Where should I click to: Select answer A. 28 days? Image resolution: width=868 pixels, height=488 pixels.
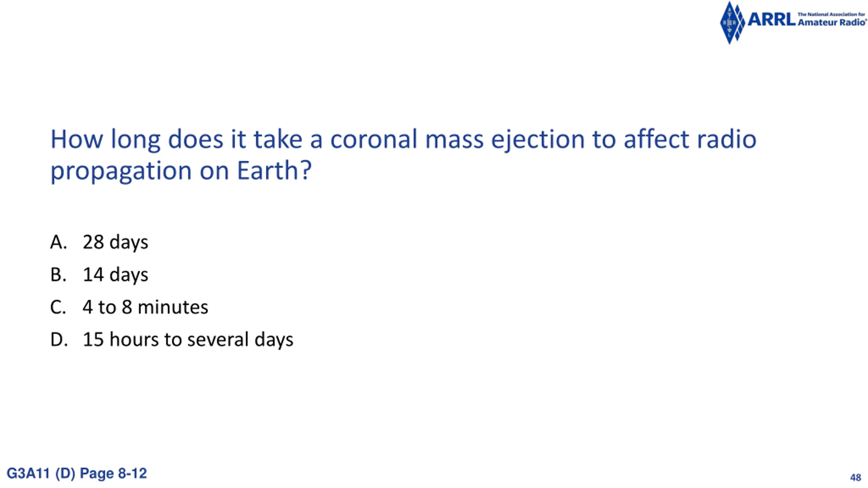click(x=99, y=242)
